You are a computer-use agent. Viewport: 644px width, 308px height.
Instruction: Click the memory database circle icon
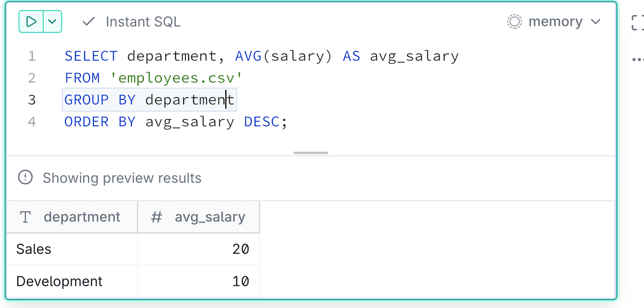tap(514, 22)
